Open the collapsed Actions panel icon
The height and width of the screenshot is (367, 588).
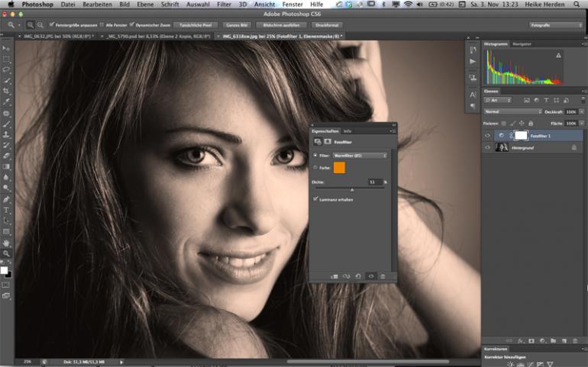(x=473, y=62)
